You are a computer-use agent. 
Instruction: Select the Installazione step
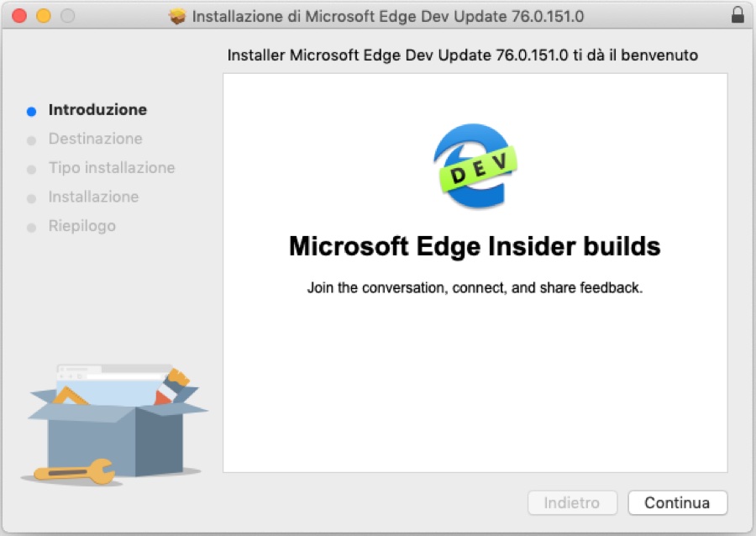(x=93, y=197)
